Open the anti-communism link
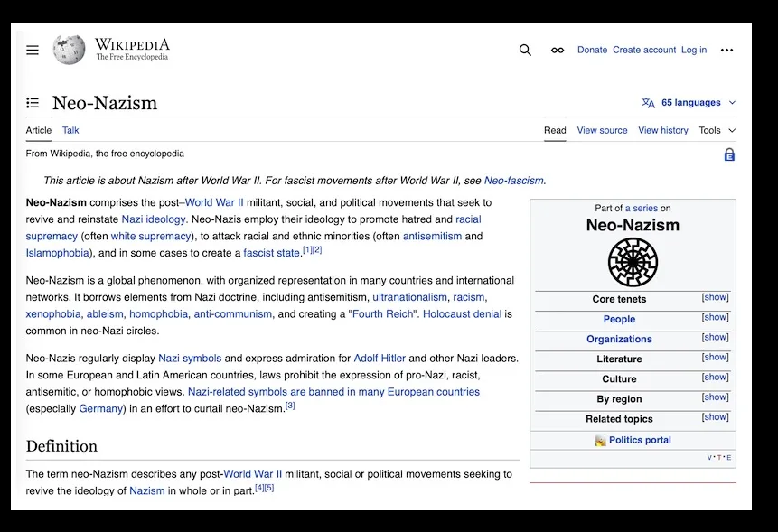The width and height of the screenshot is (778, 532). pyautogui.click(x=233, y=314)
